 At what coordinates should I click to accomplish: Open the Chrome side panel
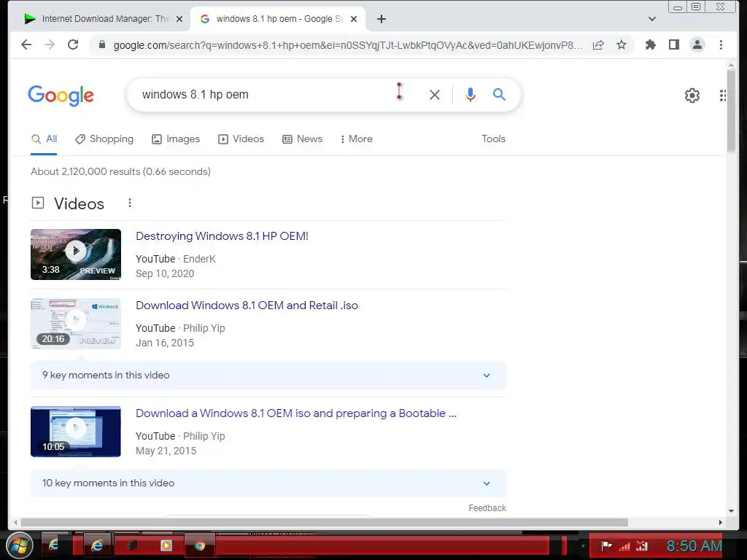coord(673,44)
